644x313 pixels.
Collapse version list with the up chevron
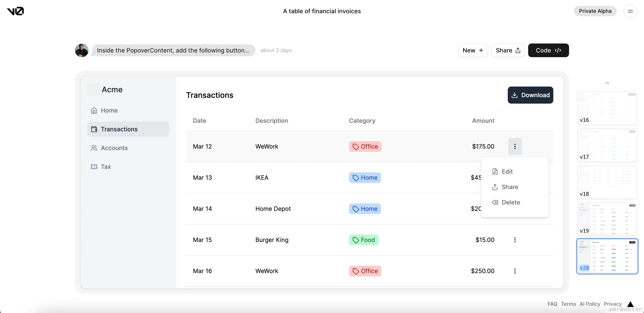pyautogui.click(x=607, y=83)
